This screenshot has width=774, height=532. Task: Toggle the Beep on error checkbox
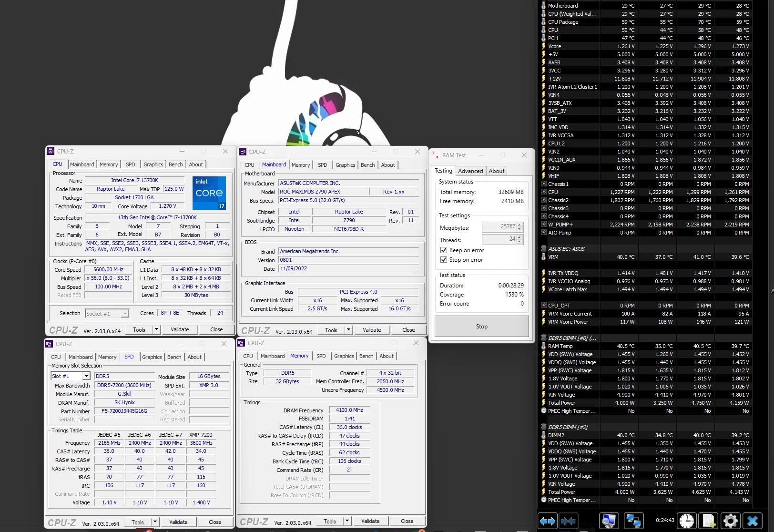[x=444, y=250]
